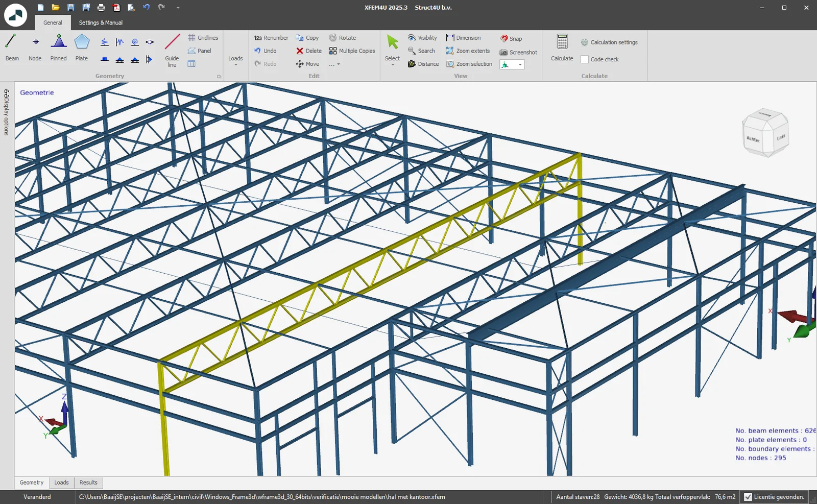Click the hinge icon in Geometry group
This screenshot has width=817, height=504.
[150, 42]
